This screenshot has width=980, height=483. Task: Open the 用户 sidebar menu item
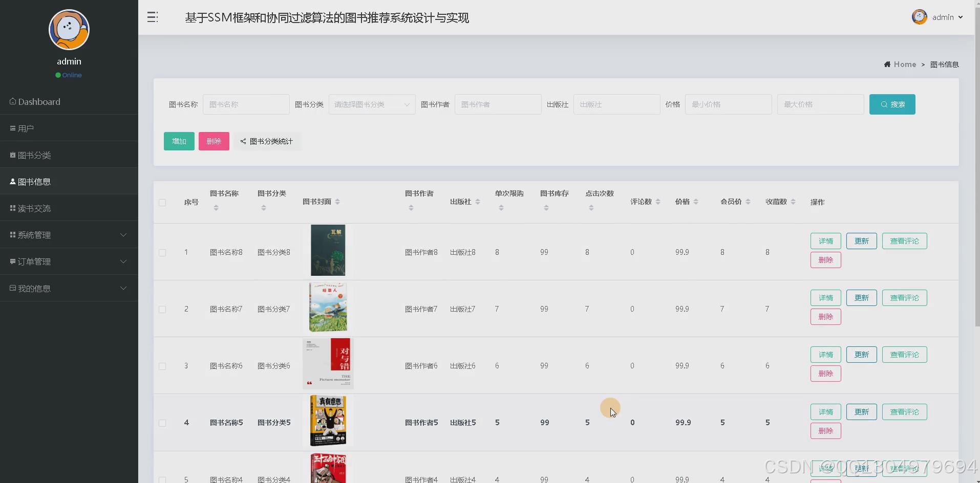point(69,128)
